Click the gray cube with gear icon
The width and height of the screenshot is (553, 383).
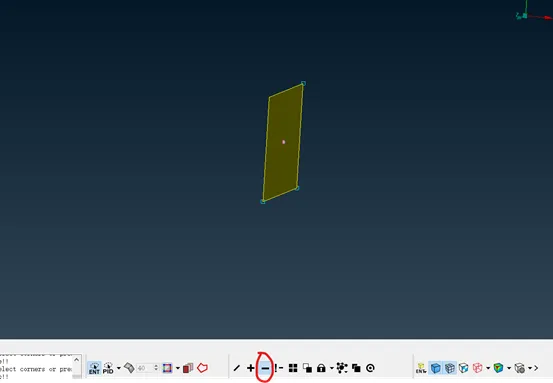519,368
